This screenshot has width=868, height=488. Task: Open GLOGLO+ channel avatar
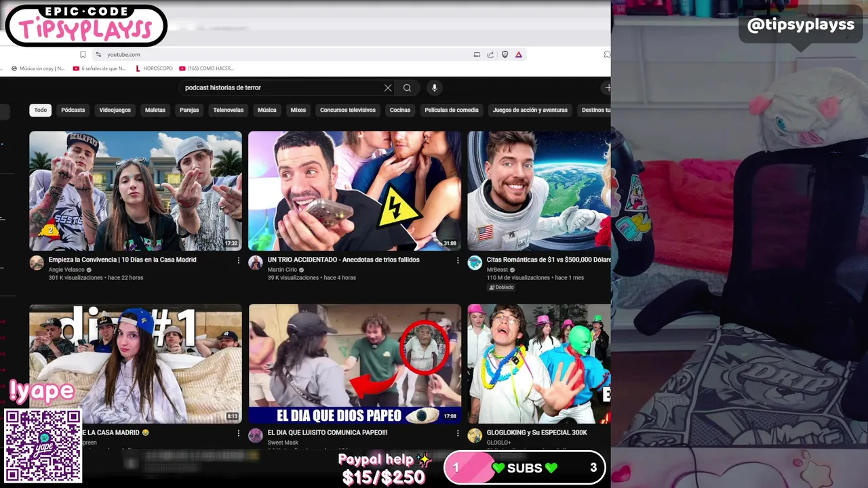click(475, 436)
